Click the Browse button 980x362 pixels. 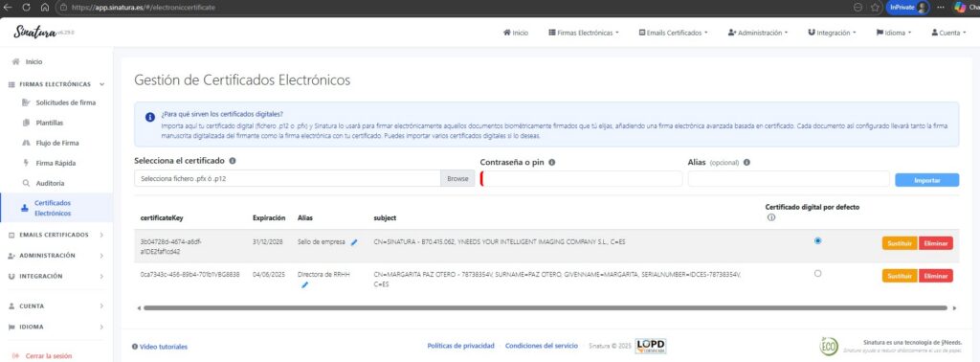coord(457,178)
